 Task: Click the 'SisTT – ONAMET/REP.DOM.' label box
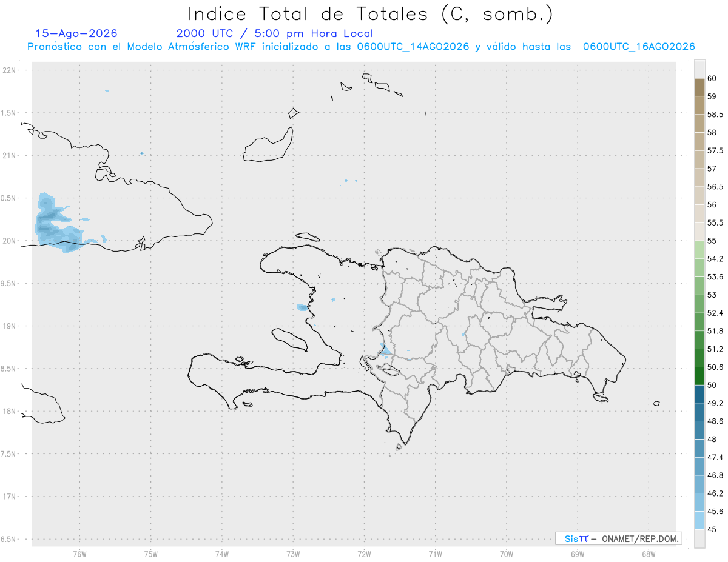coord(619,538)
